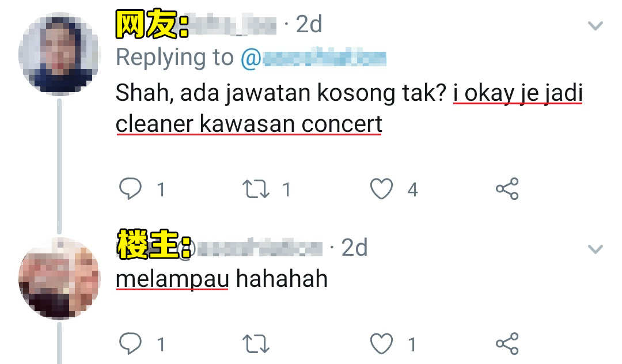
Task: Share the melampau hahahah tweet
Action: click(507, 343)
